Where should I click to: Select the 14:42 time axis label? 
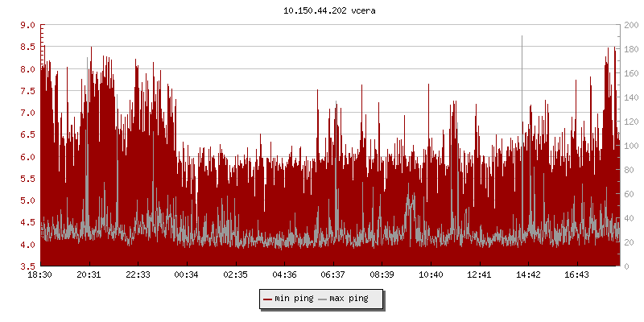pos(528,275)
